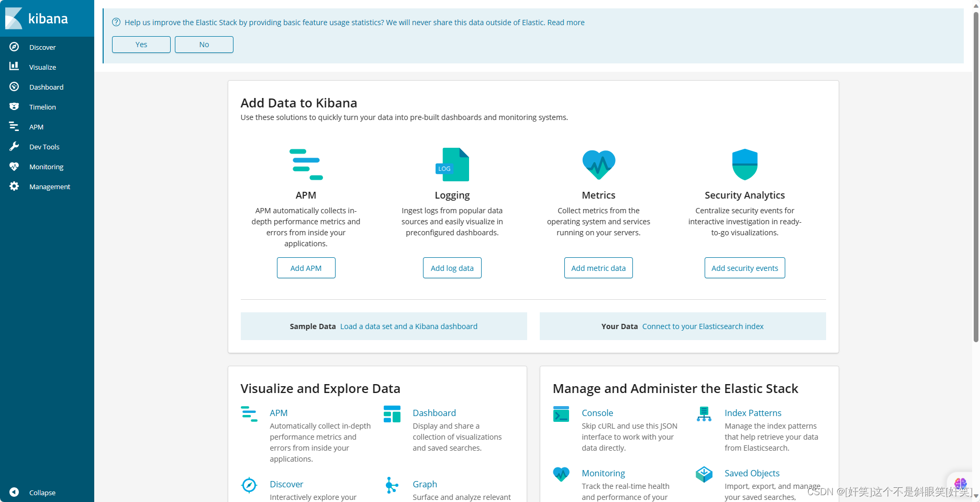Click the Graph icon under Visualize and Explore Data
This screenshot has height=502, width=980.
click(392, 485)
